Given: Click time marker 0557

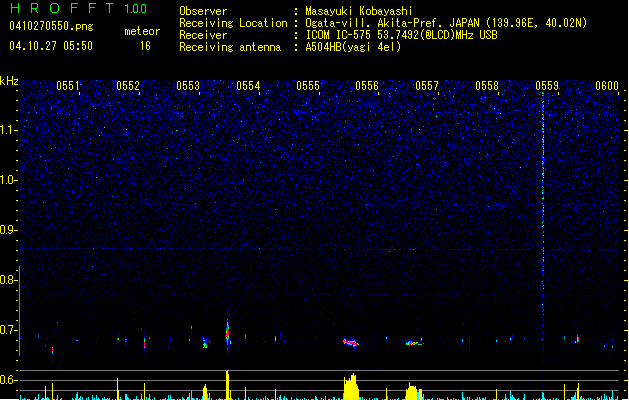Looking at the screenshot, I should tap(427, 86).
